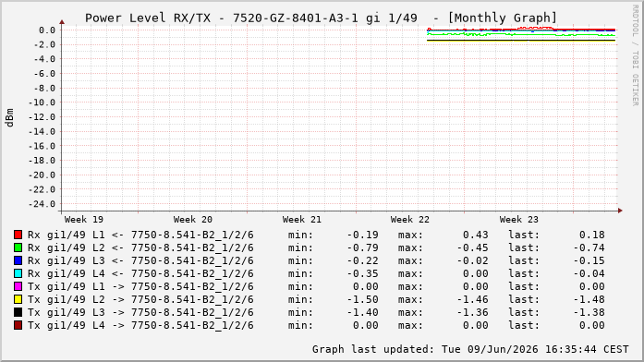Click Rx L1 max value 0.43
The height and width of the screenshot is (362, 644).
476,235
